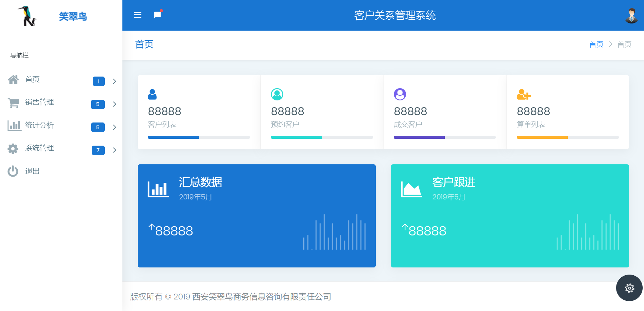
Task: Click the 汇总数据 card title
Action: 201,182
